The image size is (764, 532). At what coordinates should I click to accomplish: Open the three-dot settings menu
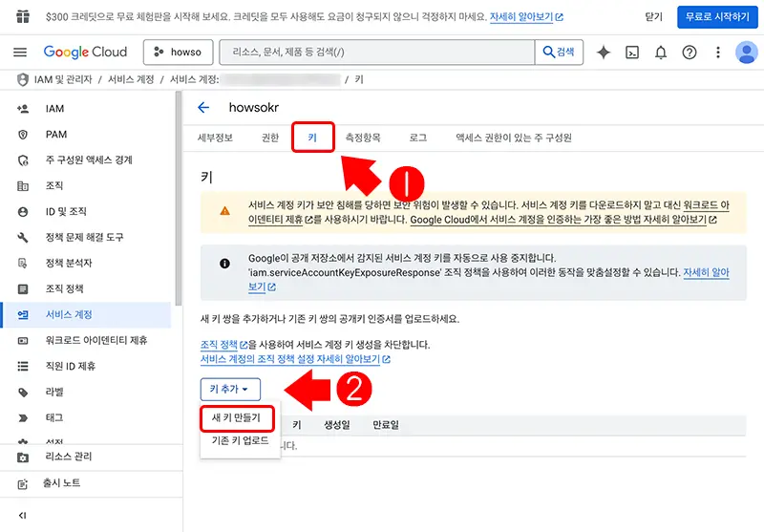(718, 53)
